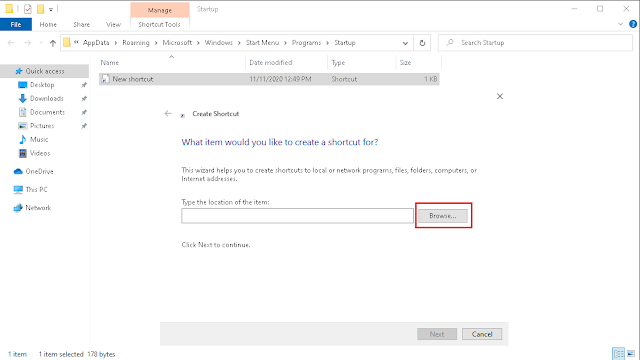This screenshot has height=360, width=640.
Task: Click AppData in the address path
Action: pyautogui.click(x=96, y=42)
